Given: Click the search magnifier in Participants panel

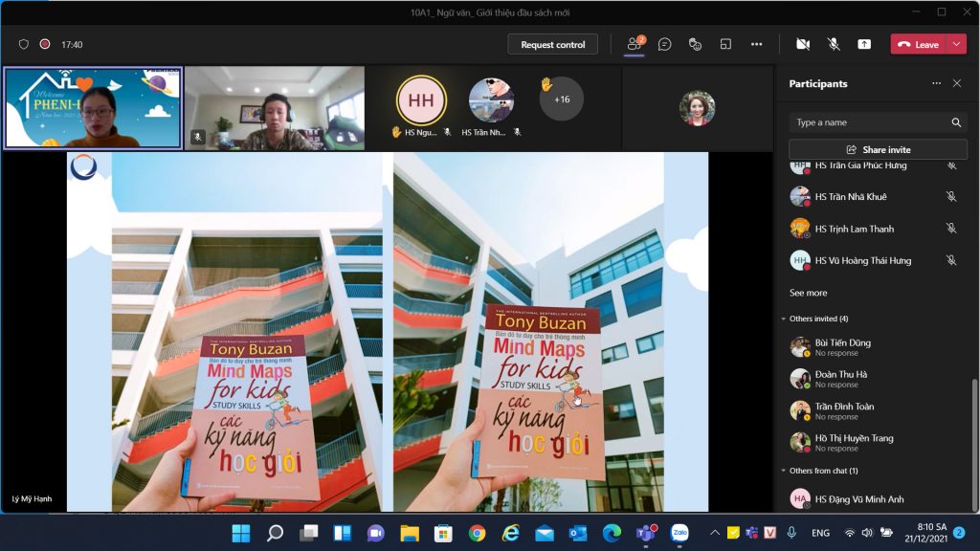Looking at the screenshot, I should pyautogui.click(x=956, y=122).
